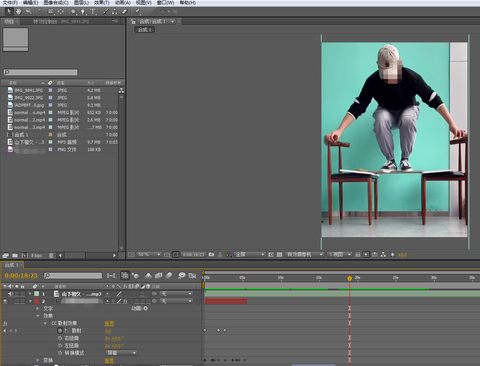The width and height of the screenshot is (480, 366).
Task: Delete selected project item with trash icon
Action: tap(51, 255)
